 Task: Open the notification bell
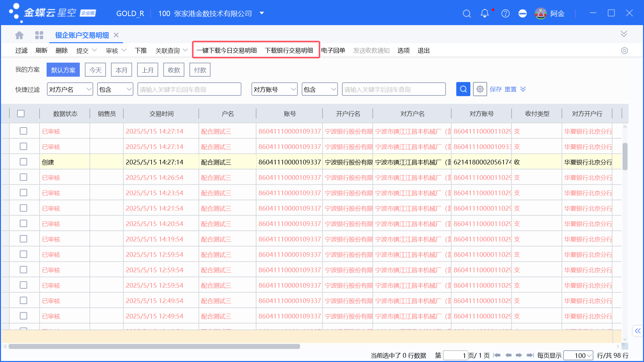click(484, 13)
